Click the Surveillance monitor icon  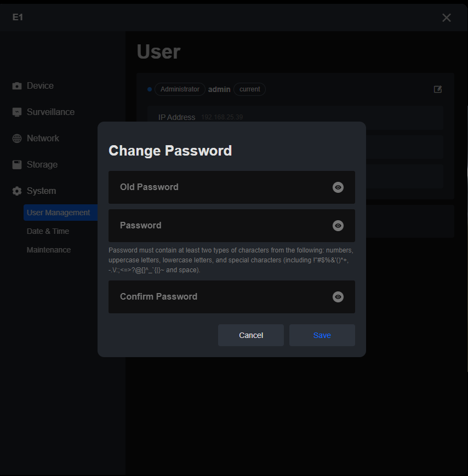(x=17, y=112)
